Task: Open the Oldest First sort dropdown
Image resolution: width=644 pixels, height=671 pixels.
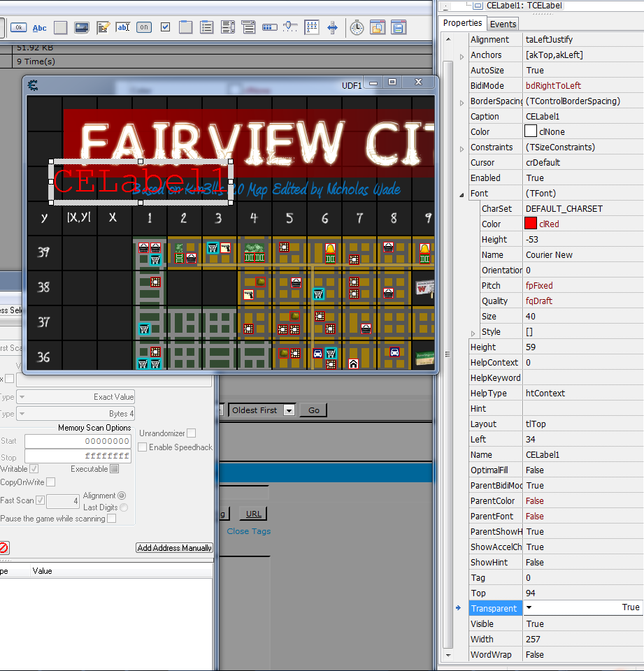Action: [x=289, y=410]
